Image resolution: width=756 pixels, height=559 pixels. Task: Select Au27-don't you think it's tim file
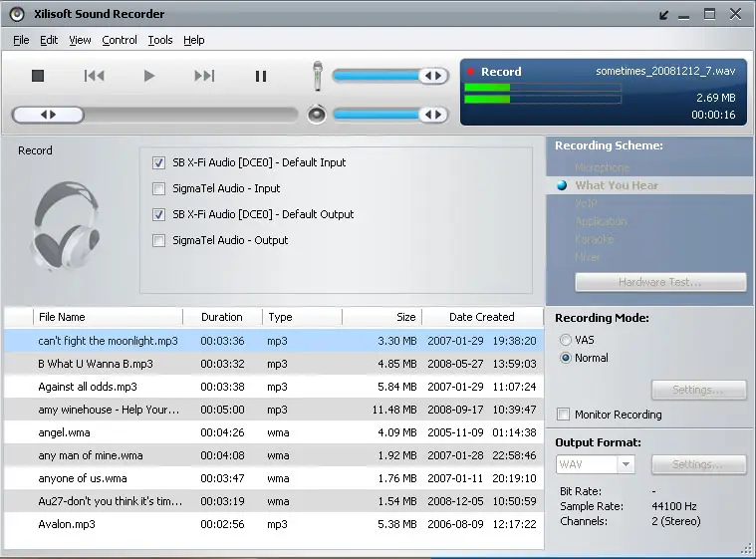click(x=274, y=501)
